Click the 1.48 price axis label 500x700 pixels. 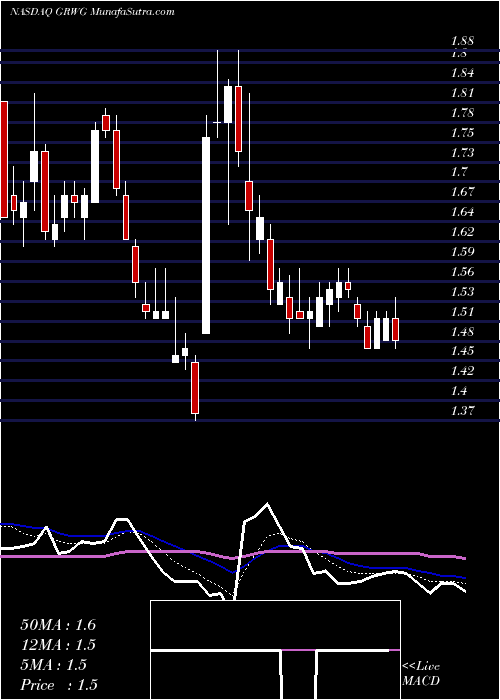pyautogui.click(x=462, y=332)
